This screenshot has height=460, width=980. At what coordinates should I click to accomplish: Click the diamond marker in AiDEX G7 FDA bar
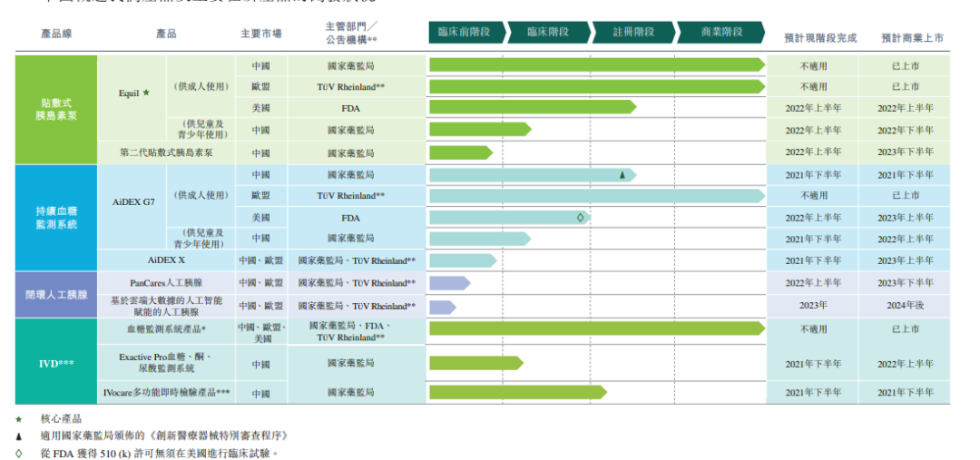pyautogui.click(x=580, y=218)
